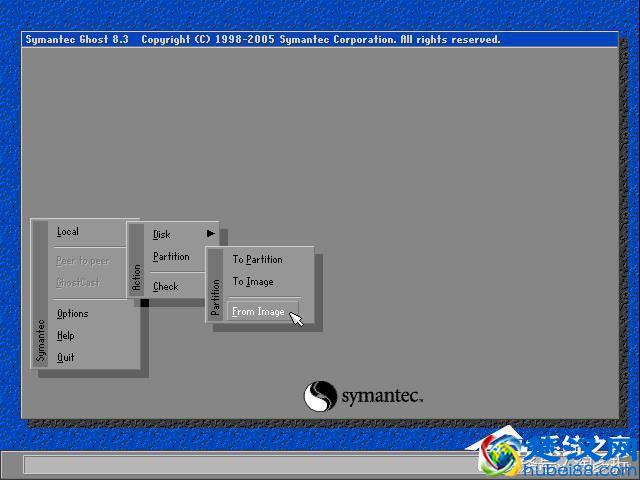640x480 pixels.
Task: Select Disk in the Action submenu
Action: pyautogui.click(x=162, y=235)
